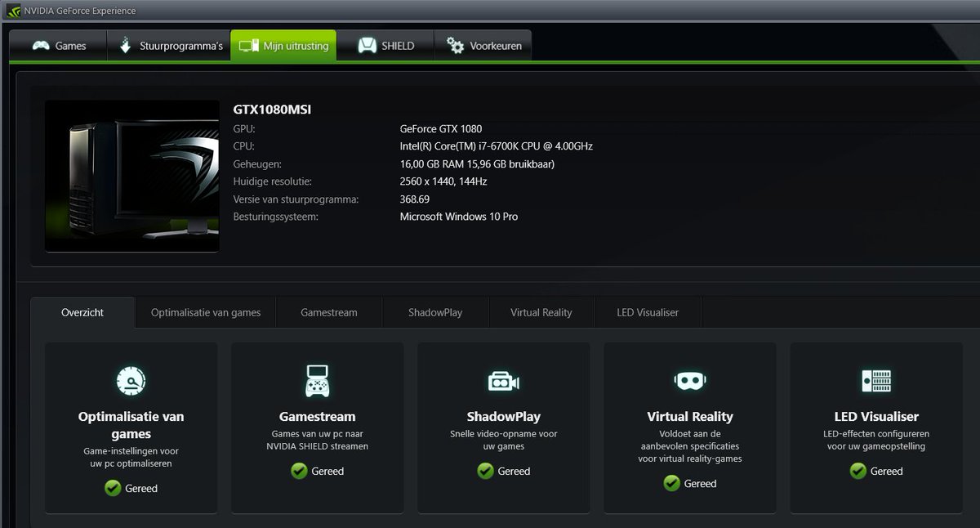The height and width of the screenshot is (528, 980).
Task: Click the gamepad icon on Games tab
Action: click(41, 46)
